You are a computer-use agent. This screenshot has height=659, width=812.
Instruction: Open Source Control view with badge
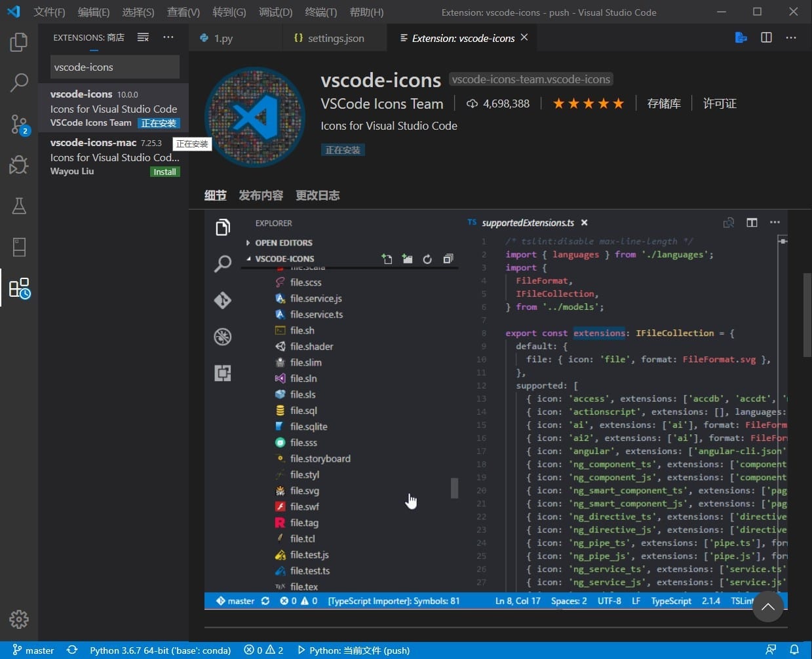[x=19, y=124]
